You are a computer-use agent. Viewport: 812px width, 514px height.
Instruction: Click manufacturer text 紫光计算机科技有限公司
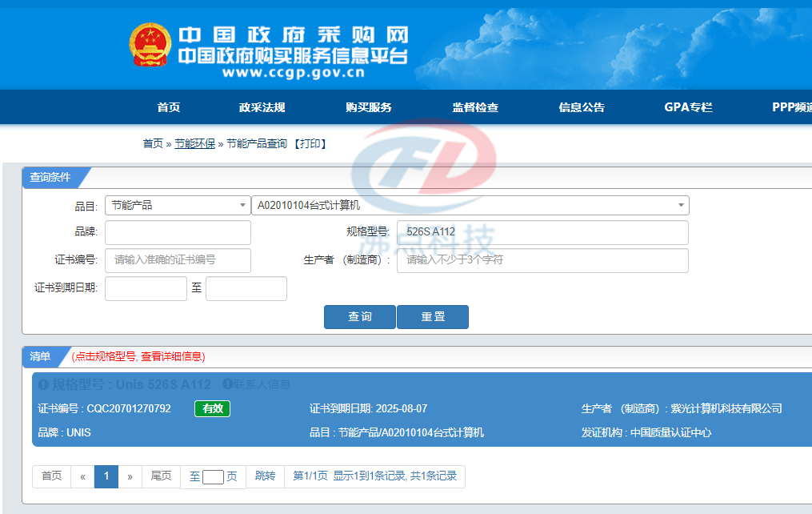[x=726, y=408]
